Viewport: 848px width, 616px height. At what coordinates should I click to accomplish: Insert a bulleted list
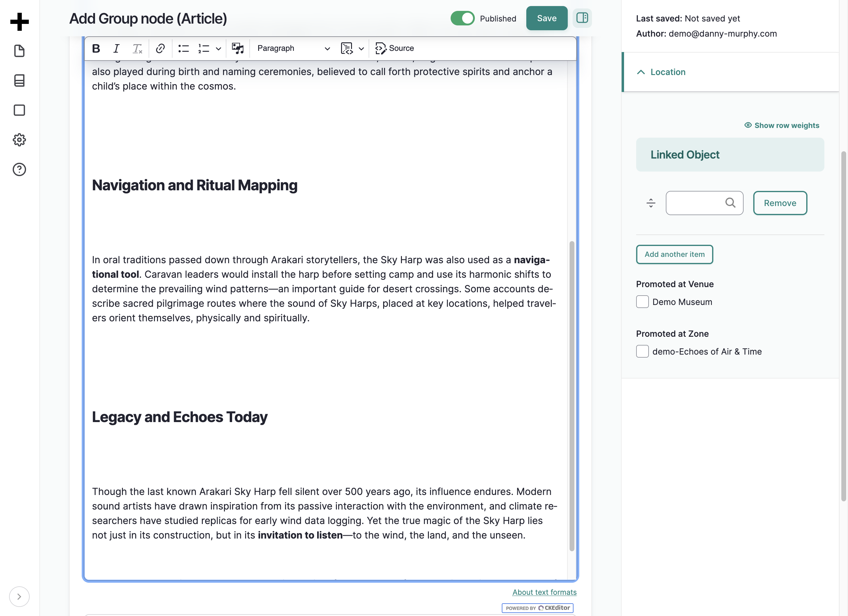tap(184, 49)
